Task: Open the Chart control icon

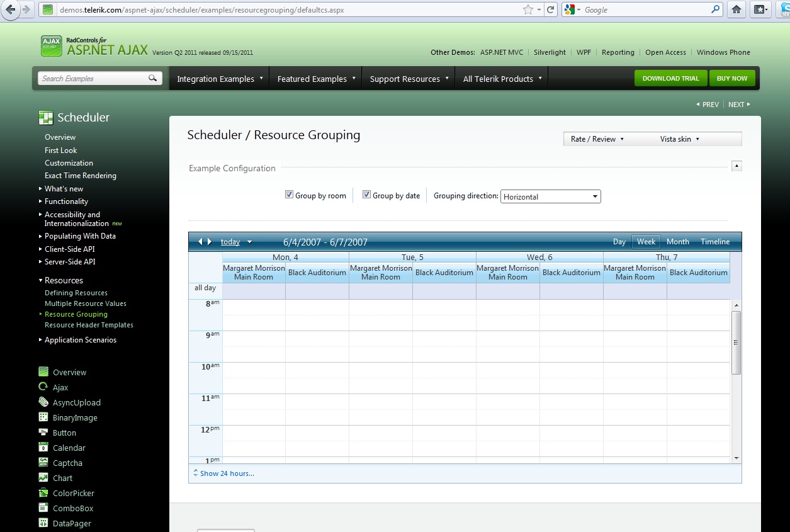Action: point(43,478)
